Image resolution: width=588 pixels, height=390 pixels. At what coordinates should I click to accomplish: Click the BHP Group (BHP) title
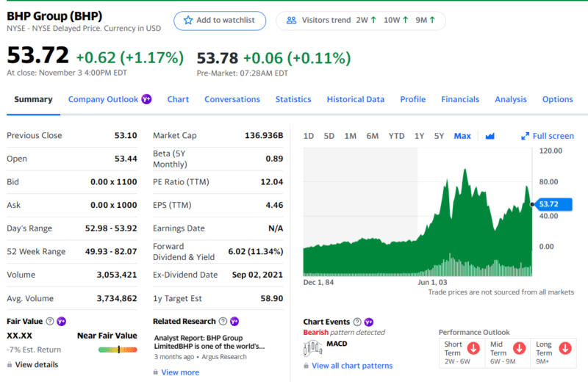[x=54, y=16]
